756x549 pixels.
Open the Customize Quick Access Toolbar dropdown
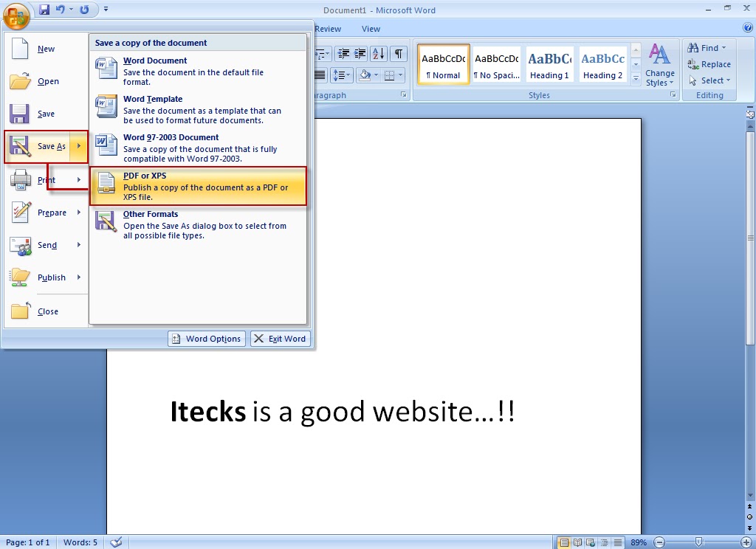(106, 9)
